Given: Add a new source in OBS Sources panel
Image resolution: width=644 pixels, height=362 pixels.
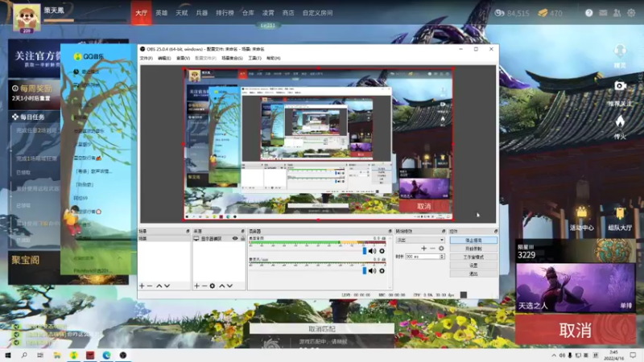Looking at the screenshot, I should [x=196, y=286].
